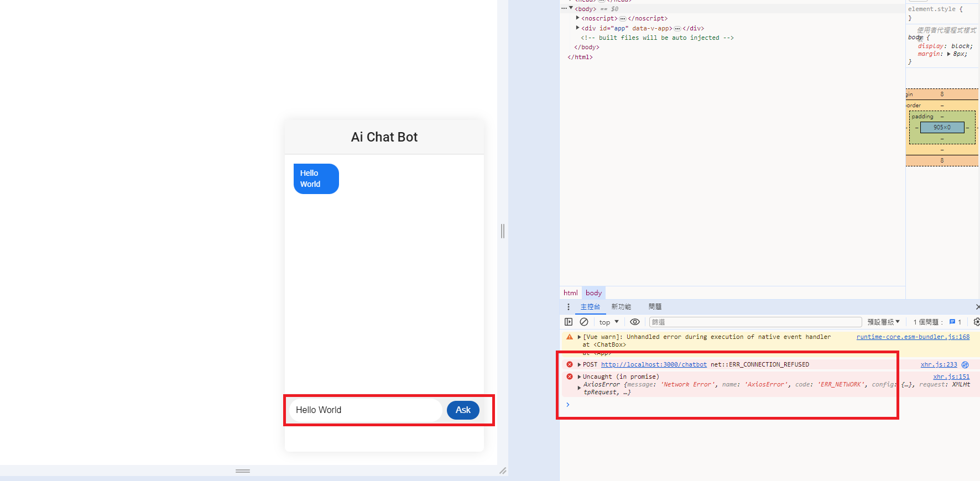Image resolution: width=980 pixels, height=481 pixels.
Task: Click the warning triangle icon on Vue warn
Action: (x=570, y=337)
